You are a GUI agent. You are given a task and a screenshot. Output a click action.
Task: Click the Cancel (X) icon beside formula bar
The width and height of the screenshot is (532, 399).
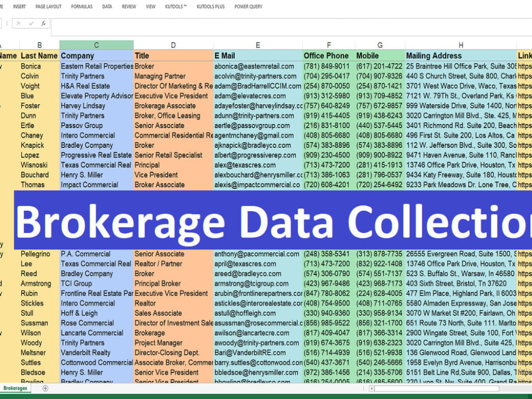tap(18, 23)
